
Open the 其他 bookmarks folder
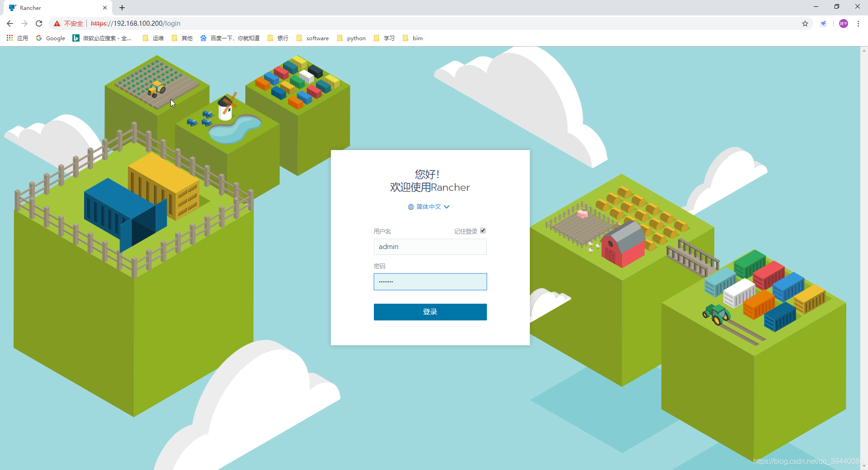[182, 38]
